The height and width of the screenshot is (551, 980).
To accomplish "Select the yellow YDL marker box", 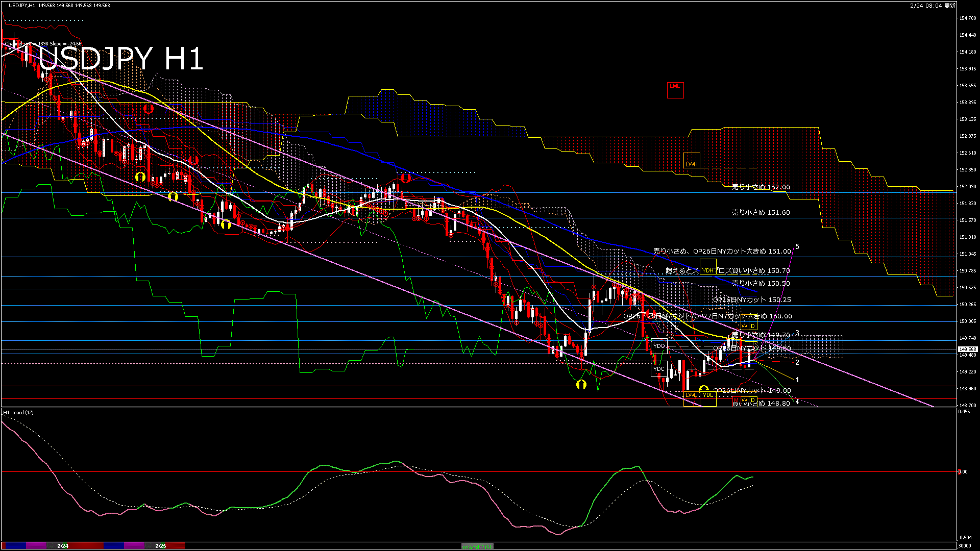I will [708, 398].
